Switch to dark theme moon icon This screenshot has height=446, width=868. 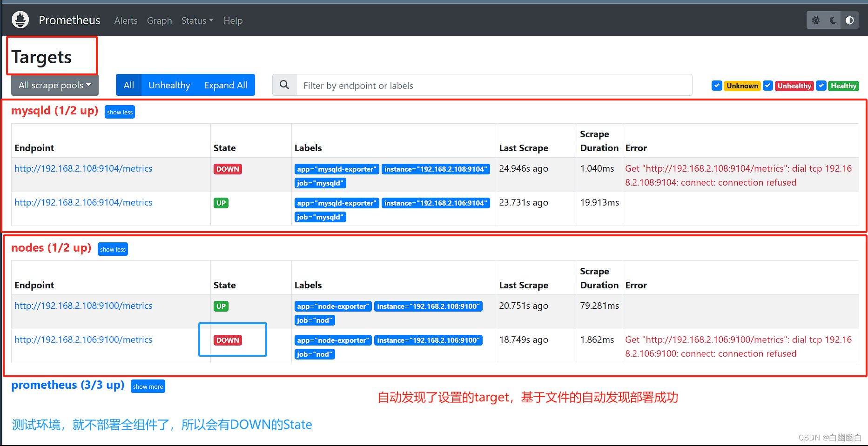833,20
